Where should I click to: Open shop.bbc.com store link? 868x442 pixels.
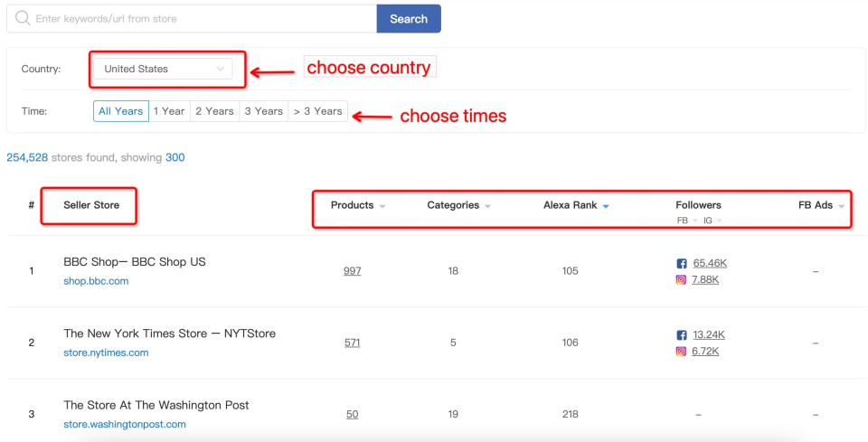[x=96, y=281]
